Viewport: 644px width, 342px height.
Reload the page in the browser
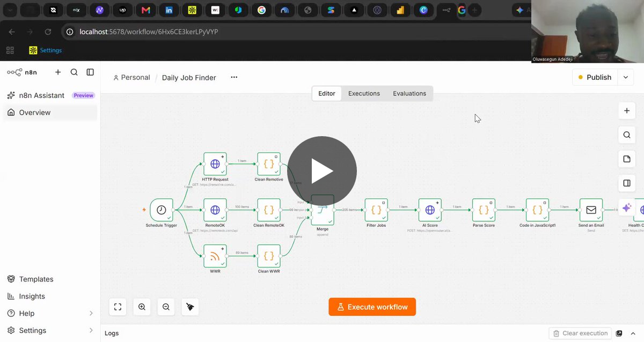click(x=48, y=32)
